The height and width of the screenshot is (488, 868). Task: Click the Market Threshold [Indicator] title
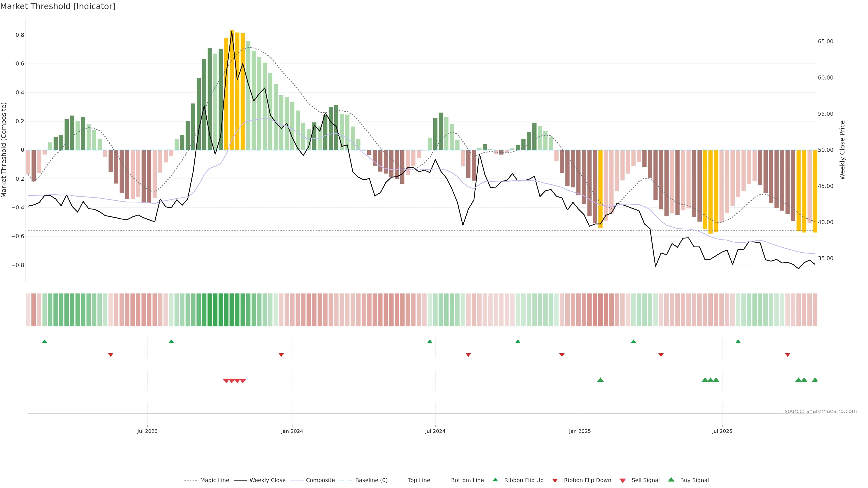58,6
